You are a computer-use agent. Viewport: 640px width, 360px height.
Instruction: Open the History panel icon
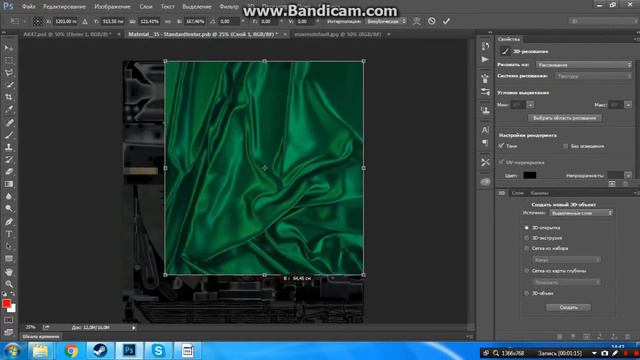485,47
